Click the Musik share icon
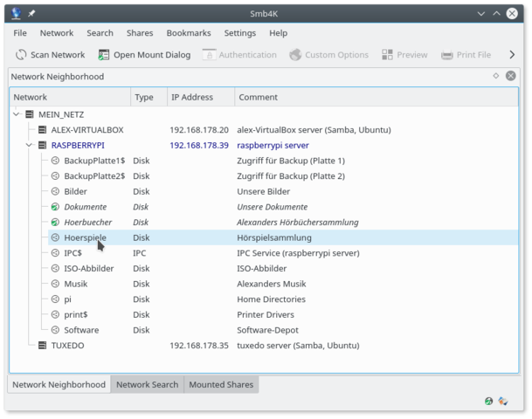532x419 pixels. pyautogui.click(x=55, y=284)
